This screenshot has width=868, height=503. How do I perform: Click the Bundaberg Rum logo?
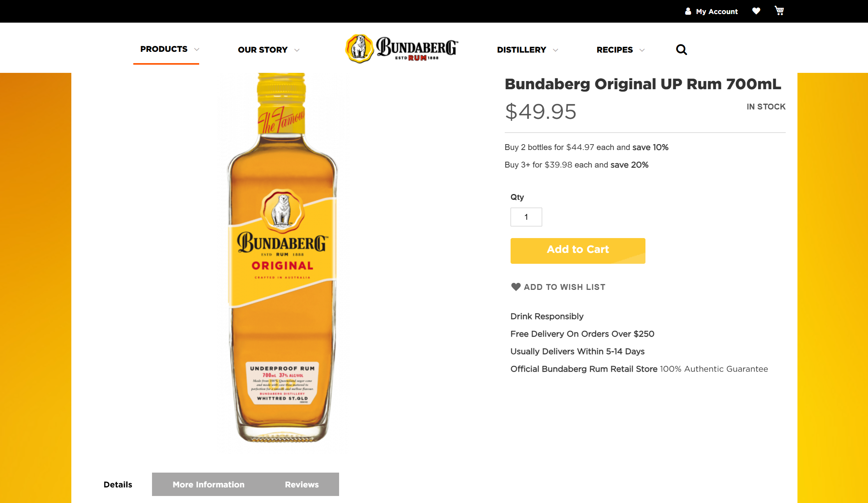(x=402, y=49)
